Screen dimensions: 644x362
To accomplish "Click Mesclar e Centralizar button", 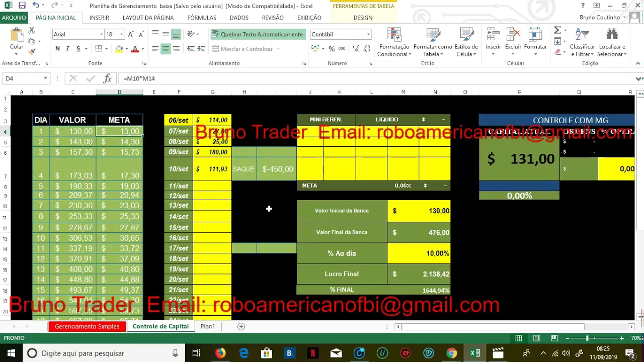I will (243, 49).
